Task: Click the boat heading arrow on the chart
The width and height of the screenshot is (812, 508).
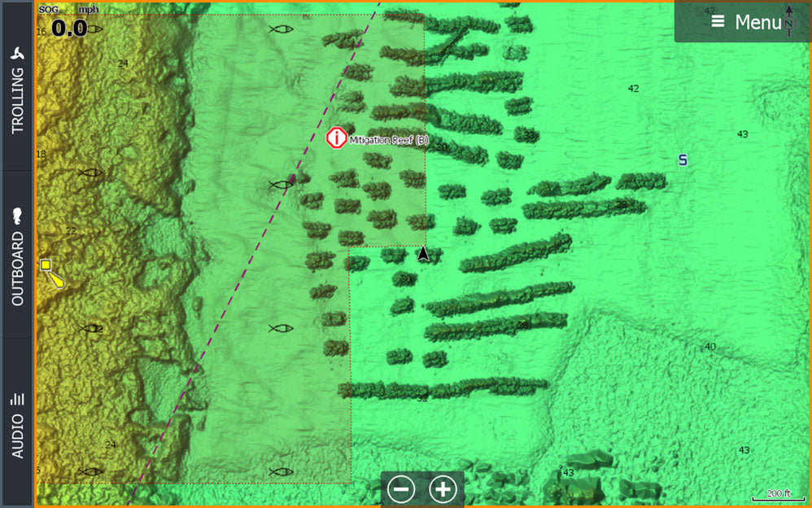Action: click(421, 256)
